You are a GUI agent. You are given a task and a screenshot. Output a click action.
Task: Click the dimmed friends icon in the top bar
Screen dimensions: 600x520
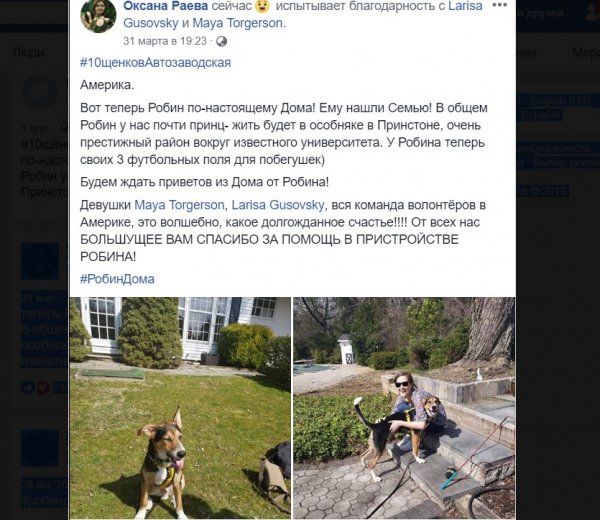(592, 12)
